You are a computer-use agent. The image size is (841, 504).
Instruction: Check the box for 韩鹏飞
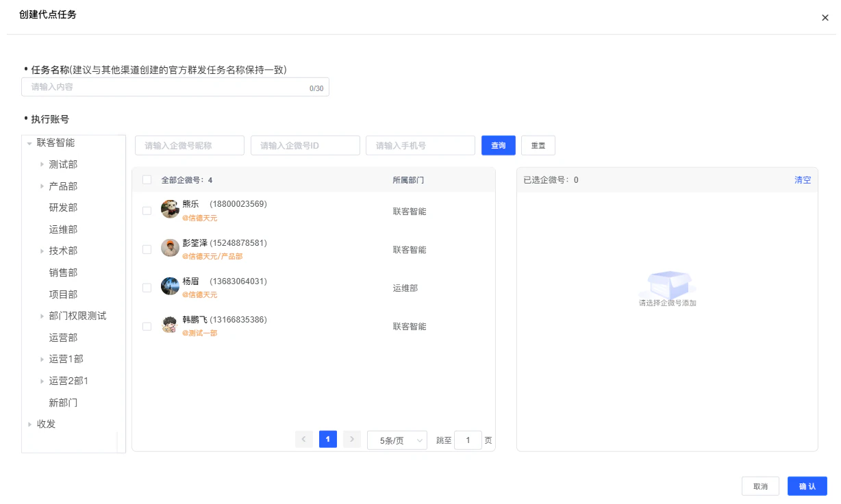coord(147,326)
